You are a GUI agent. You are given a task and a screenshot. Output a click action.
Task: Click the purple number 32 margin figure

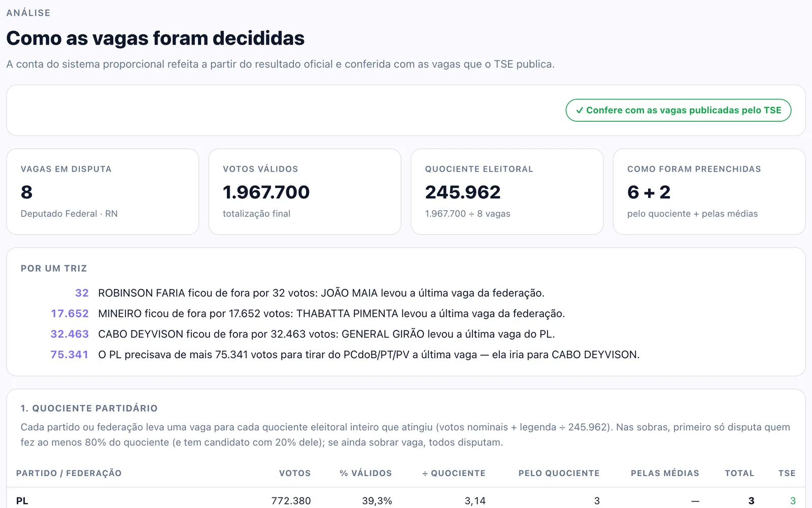[x=82, y=293]
